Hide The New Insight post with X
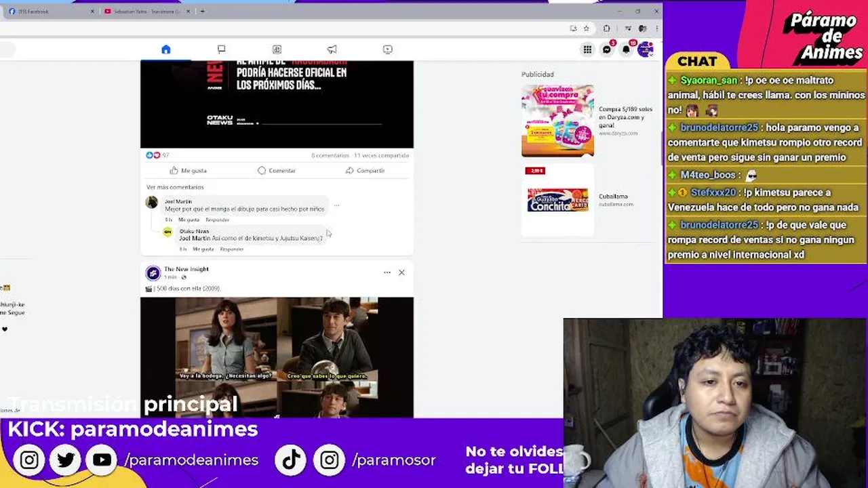Image resolution: width=868 pixels, height=488 pixels. coord(401,272)
